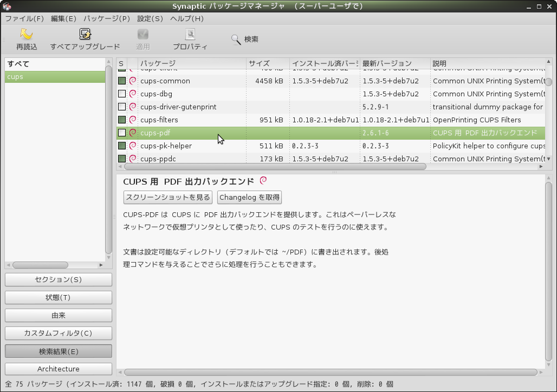Image resolution: width=557 pixels, height=392 pixels.
Task: Open the Edit (編集) menu
Action: tap(63, 18)
